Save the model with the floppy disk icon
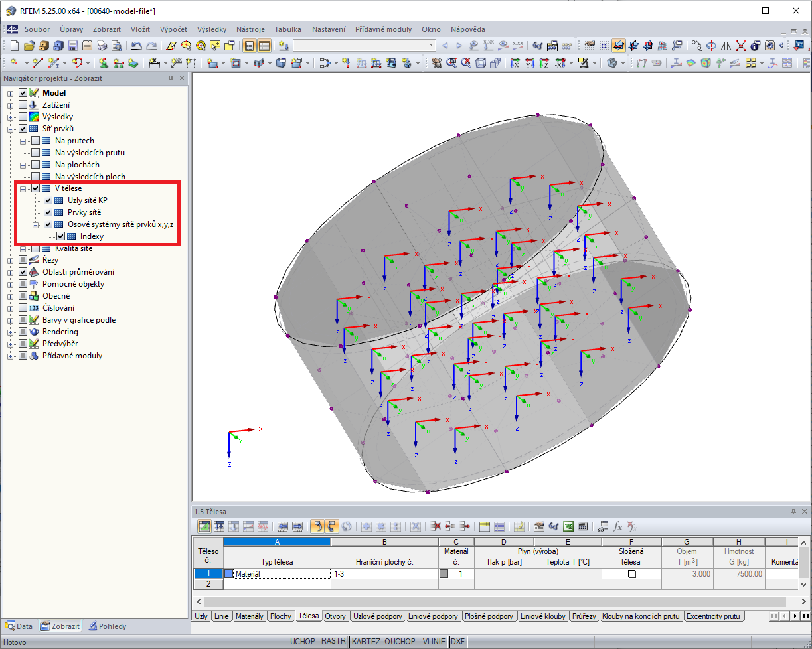Viewport: 812px width, 649px height. 72,46
